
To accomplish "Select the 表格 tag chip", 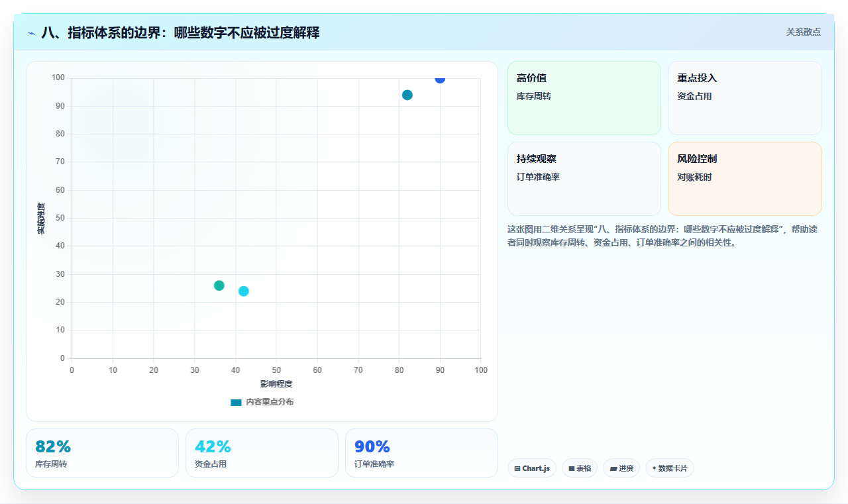I will [580, 468].
